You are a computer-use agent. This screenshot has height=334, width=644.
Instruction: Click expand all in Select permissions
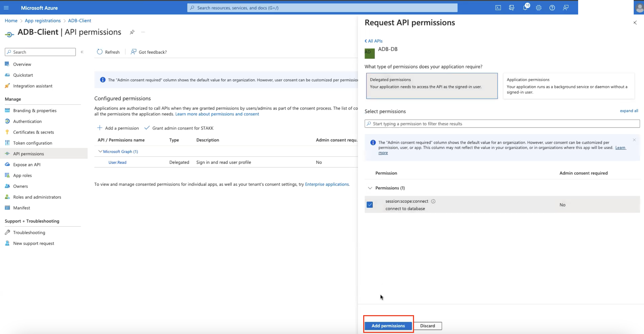pos(629,111)
